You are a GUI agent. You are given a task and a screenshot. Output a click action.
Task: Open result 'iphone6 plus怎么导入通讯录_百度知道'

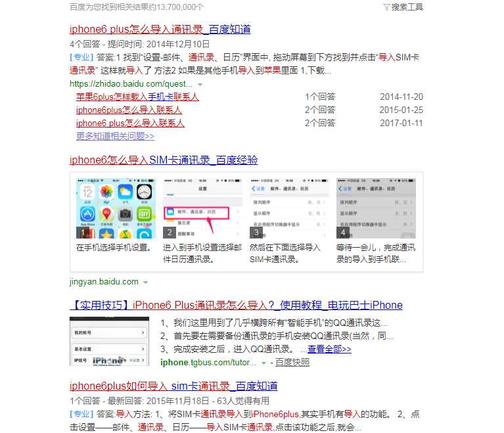click(x=160, y=30)
